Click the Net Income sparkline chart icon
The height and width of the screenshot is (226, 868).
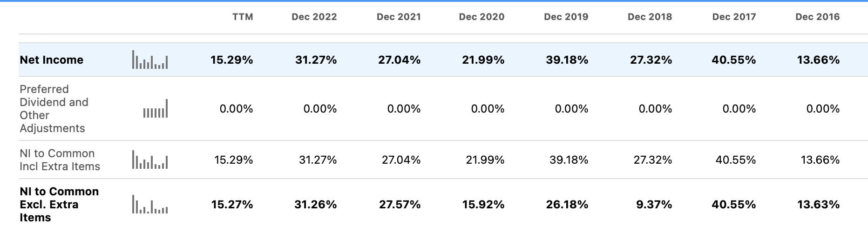150,60
